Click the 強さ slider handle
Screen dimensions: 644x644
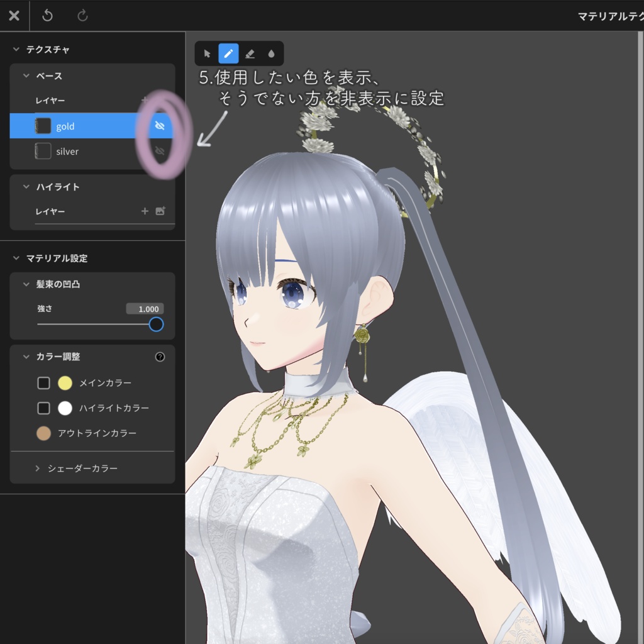[155, 324]
